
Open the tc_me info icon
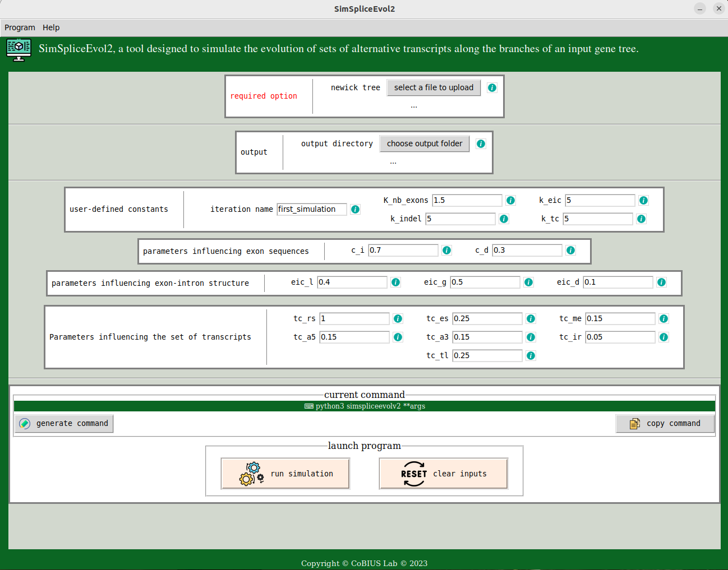click(x=664, y=319)
